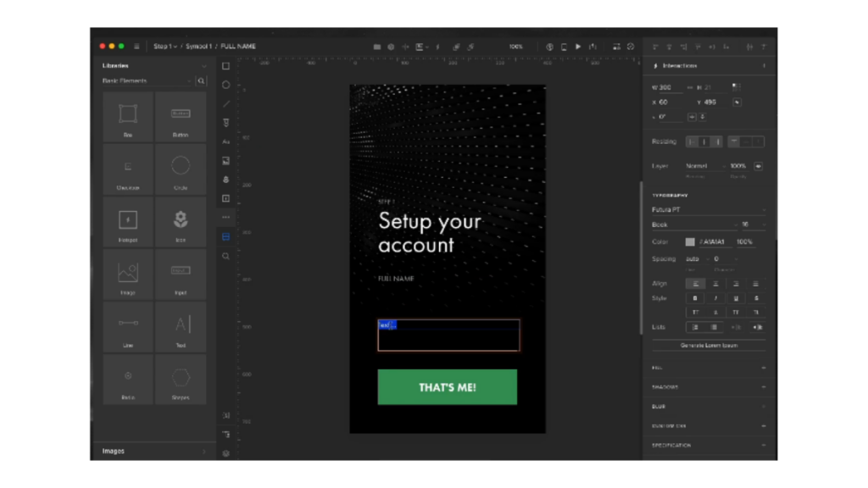868x488 pixels.
Task: Click the magnifier search tool in vertical toolbar
Action: (225, 256)
